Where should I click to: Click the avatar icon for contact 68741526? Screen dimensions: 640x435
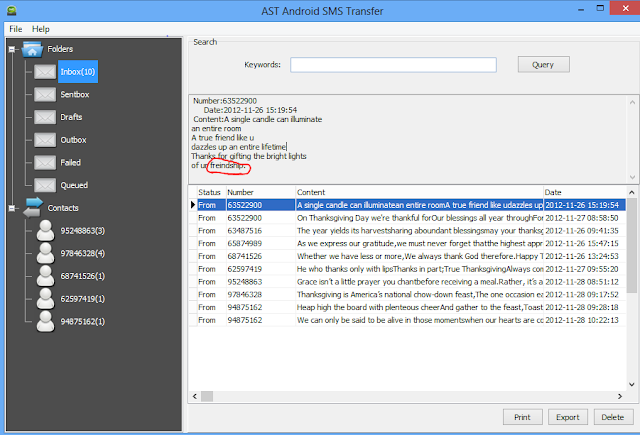tap(45, 276)
